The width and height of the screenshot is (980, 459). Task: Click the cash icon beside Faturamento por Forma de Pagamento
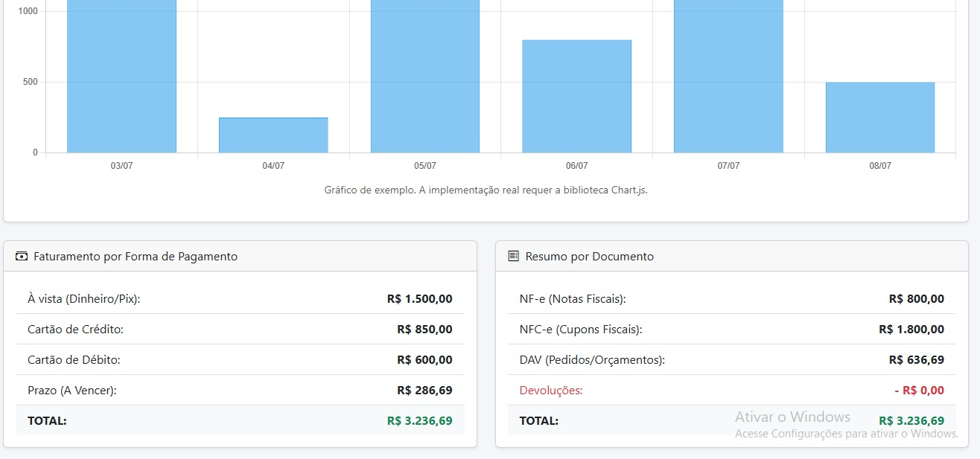point(22,257)
